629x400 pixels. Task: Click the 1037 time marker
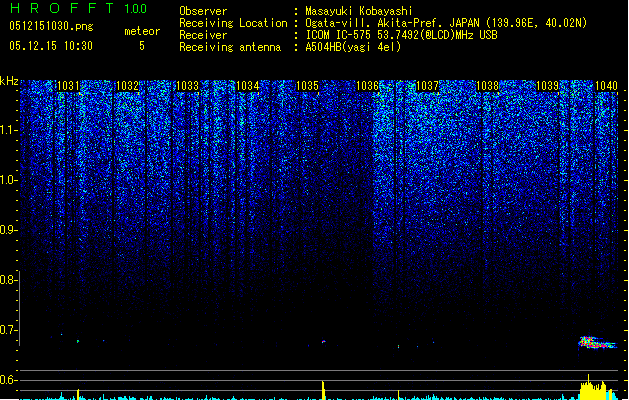pyautogui.click(x=428, y=86)
